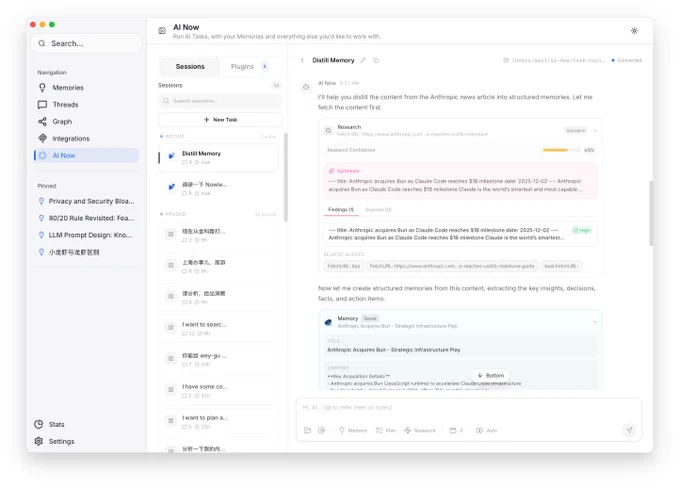Click the New Task button
Image resolution: width=680 pixels, height=488 pixels.
point(220,120)
